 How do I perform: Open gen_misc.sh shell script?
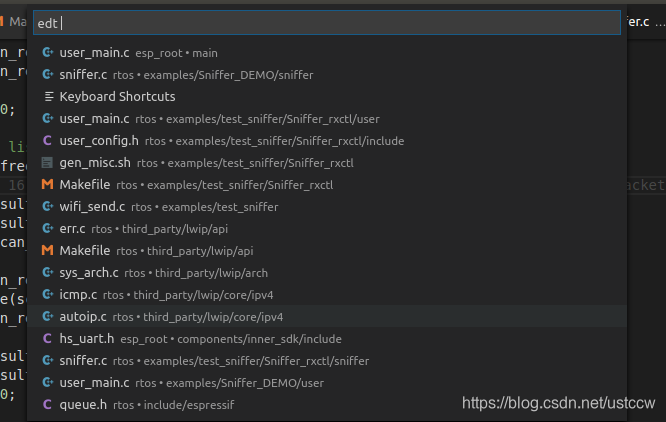click(x=327, y=163)
